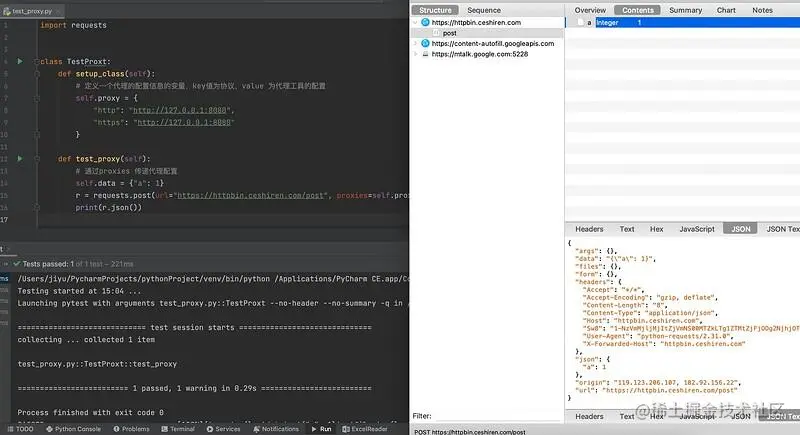Image resolution: width=800 pixels, height=435 pixels.
Task: Open the Problems tool window
Action: click(131, 429)
